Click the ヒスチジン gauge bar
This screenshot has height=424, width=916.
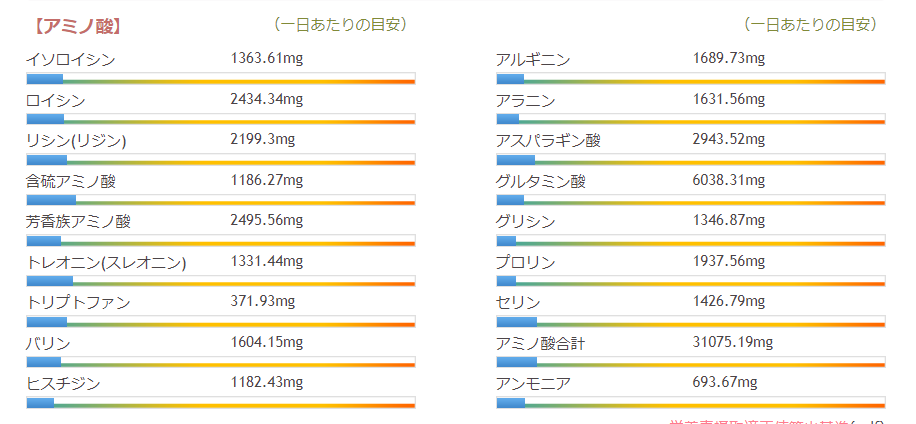220,403
